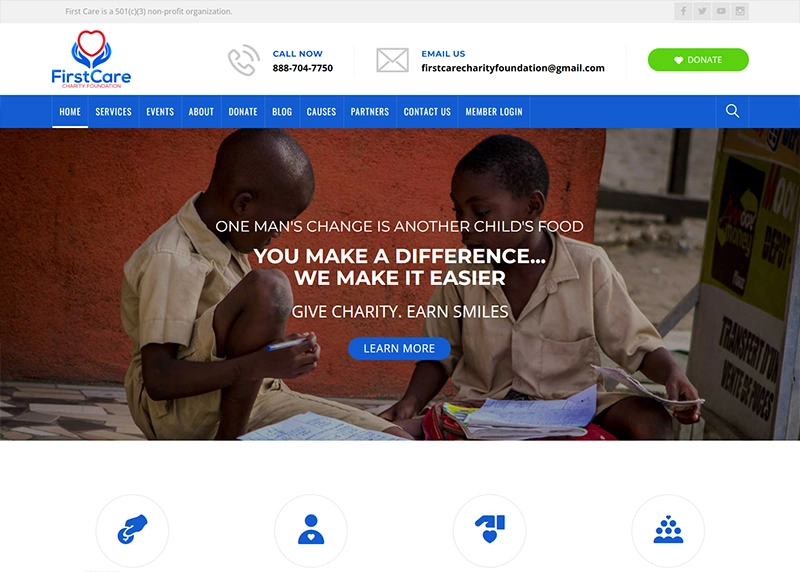Click the green Donate button
Screen dimensions: 800x572
click(x=698, y=60)
